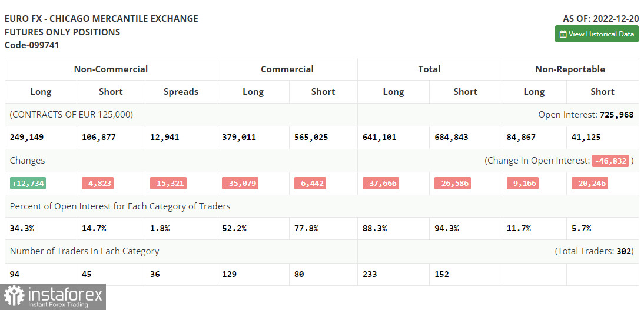Select the Total group header
The height and width of the screenshot is (310, 644).
coord(429,69)
